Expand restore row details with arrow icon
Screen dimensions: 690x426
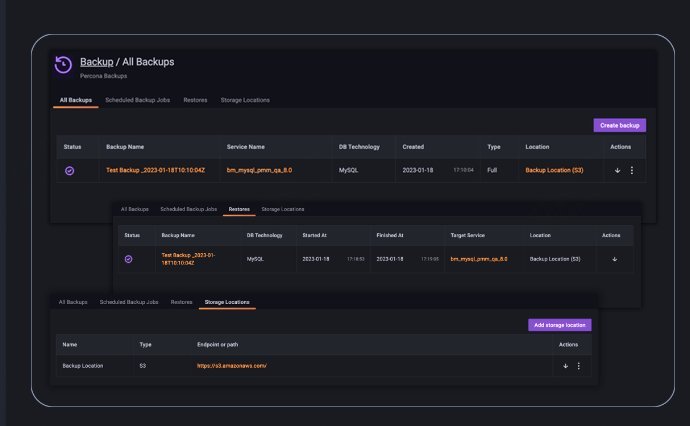coord(614,259)
